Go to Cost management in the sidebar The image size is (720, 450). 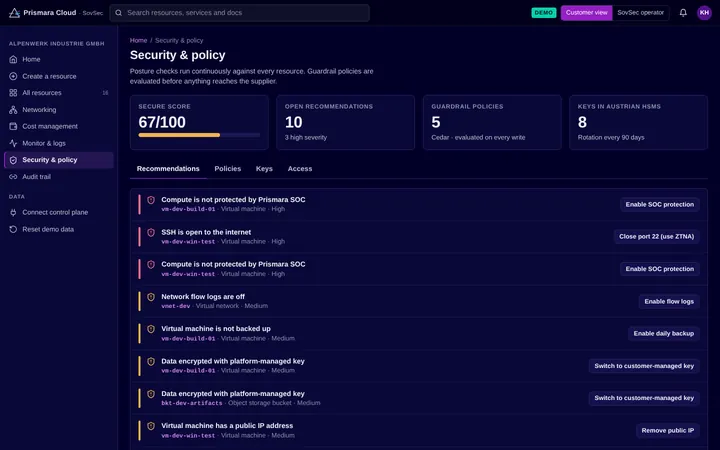tap(59, 126)
